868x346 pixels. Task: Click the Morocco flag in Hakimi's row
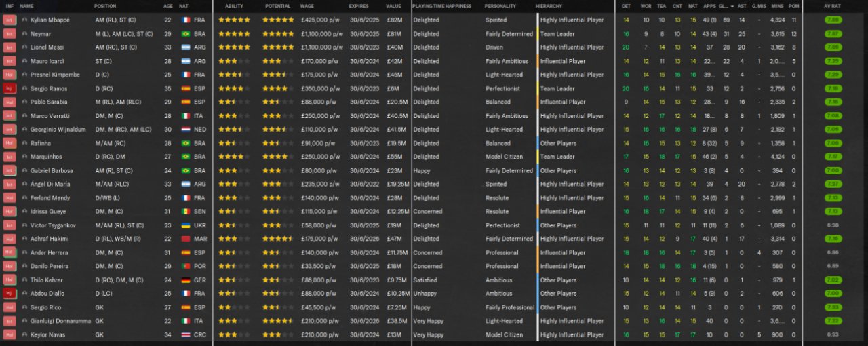[186, 239]
